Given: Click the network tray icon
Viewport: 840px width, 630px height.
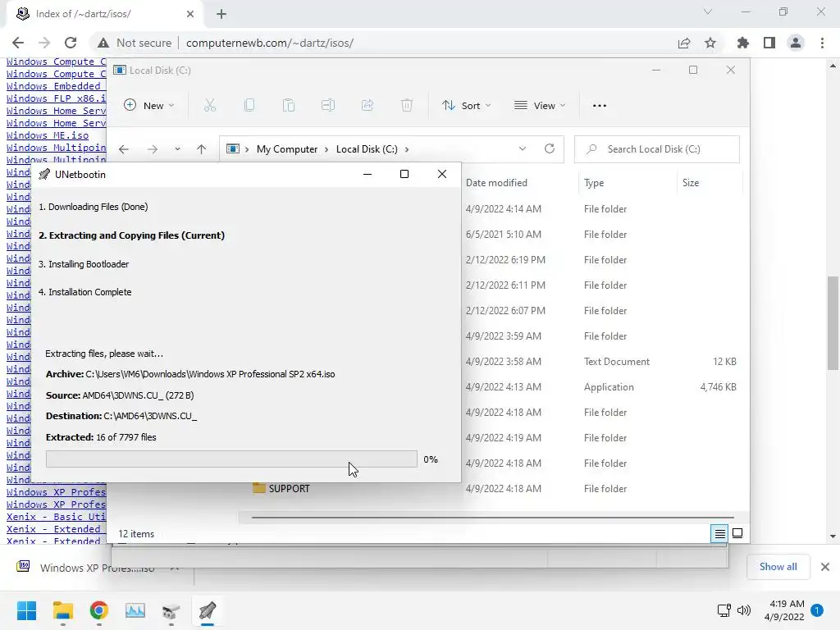Looking at the screenshot, I should (x=724, y=610).
